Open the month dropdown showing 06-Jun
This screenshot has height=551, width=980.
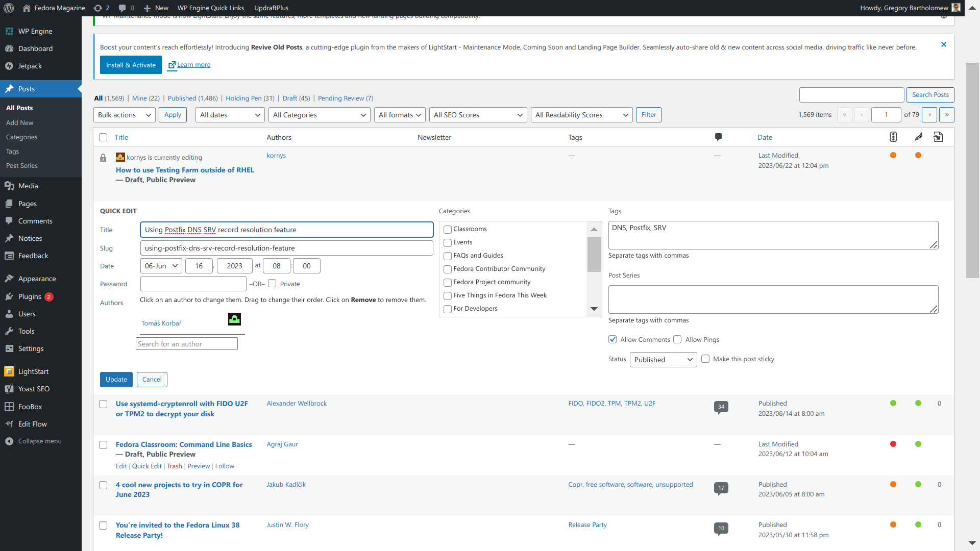pos(161,266)
